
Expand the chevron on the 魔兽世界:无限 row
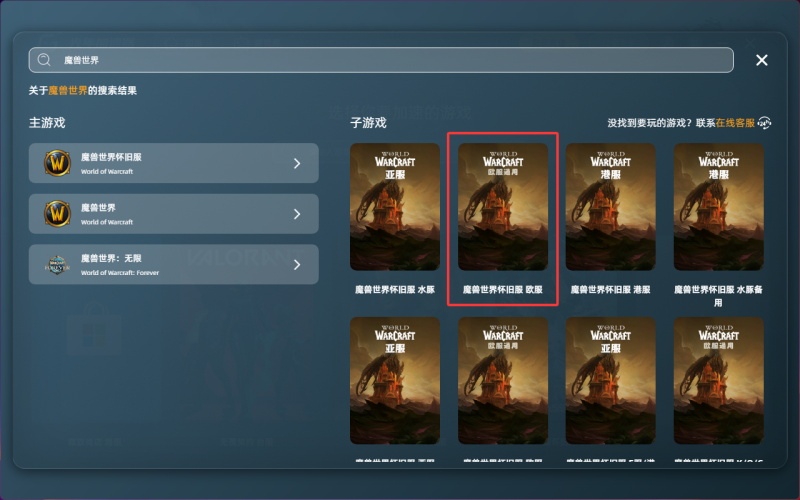(297, 264)
